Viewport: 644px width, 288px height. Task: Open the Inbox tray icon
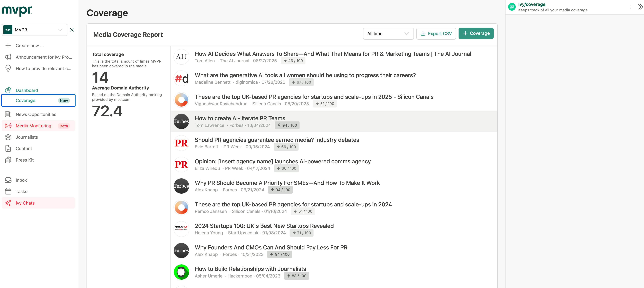[x=8, y=180]
